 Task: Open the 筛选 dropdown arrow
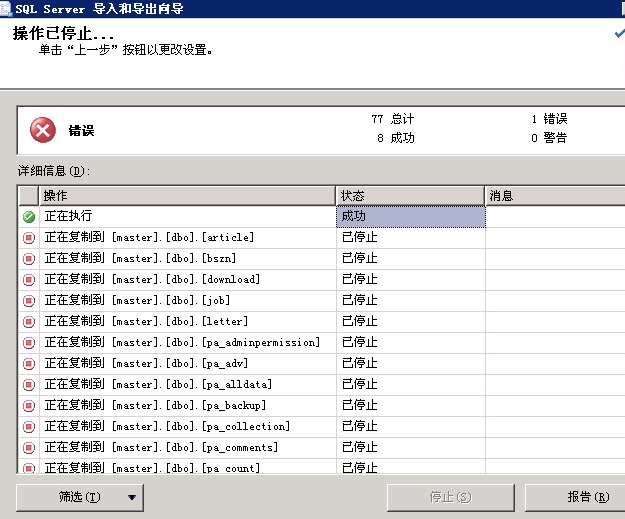(131, 497)
